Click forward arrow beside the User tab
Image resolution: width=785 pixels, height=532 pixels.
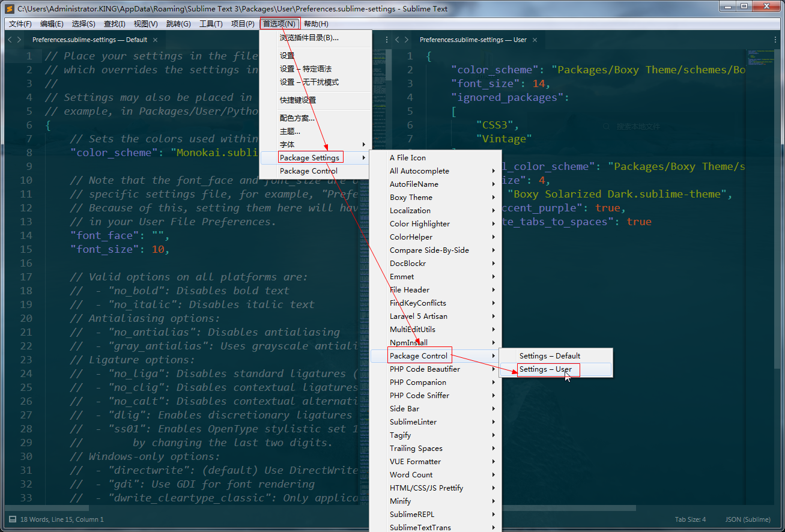[407, 40]
